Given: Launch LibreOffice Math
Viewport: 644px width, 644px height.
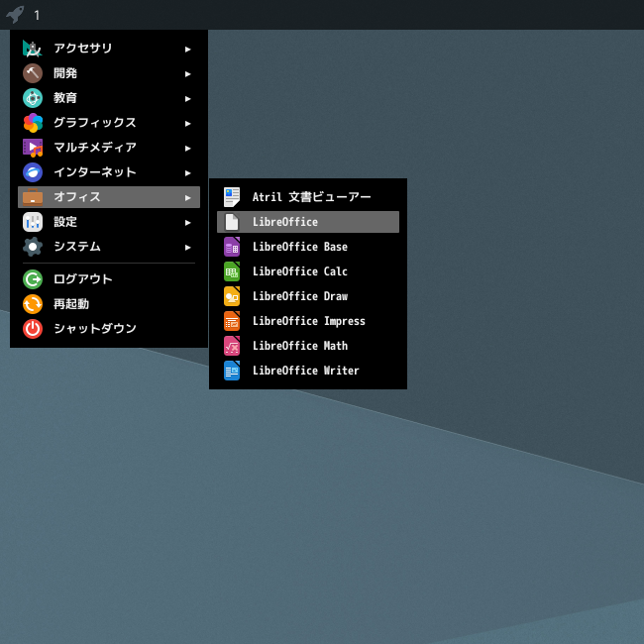Looking at the screenshot, I should (308, 346).
